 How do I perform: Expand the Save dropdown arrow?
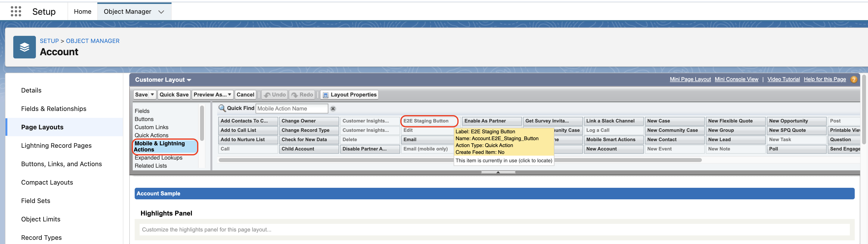point(152,95)
